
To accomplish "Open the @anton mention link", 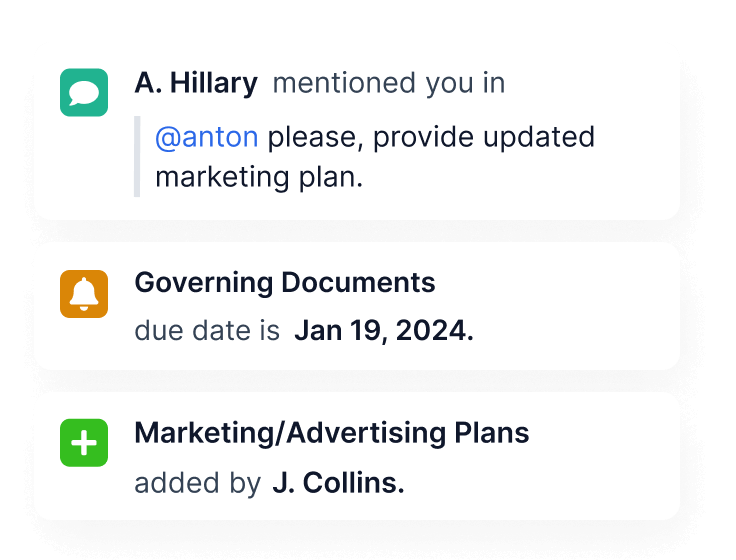I will pyautogui.click(x=206, y=137).
